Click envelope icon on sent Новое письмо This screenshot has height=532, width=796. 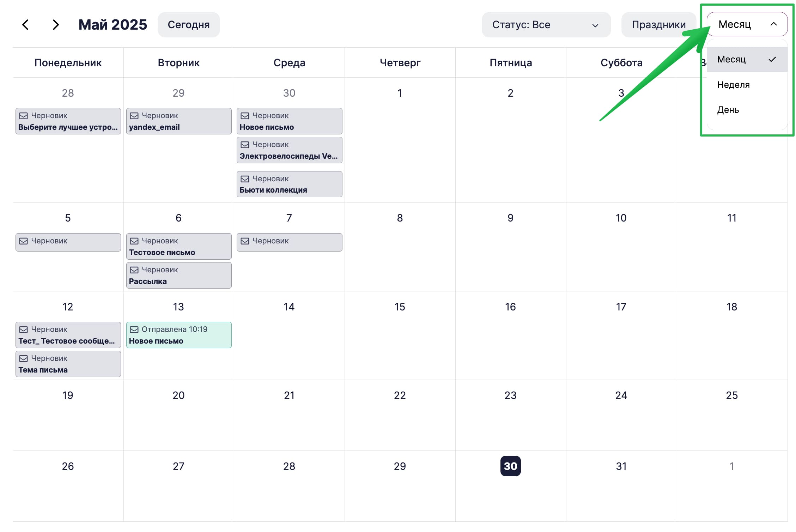tap(134, 330)
